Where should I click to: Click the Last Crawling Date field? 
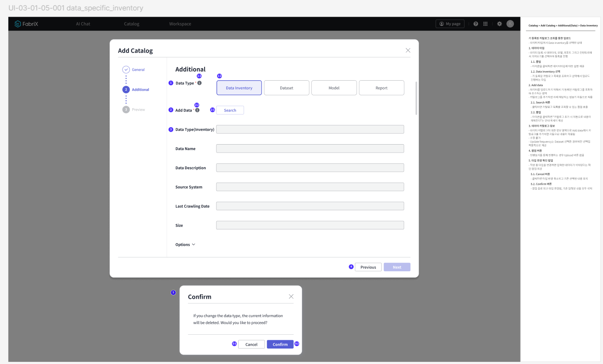click(310, 206)
